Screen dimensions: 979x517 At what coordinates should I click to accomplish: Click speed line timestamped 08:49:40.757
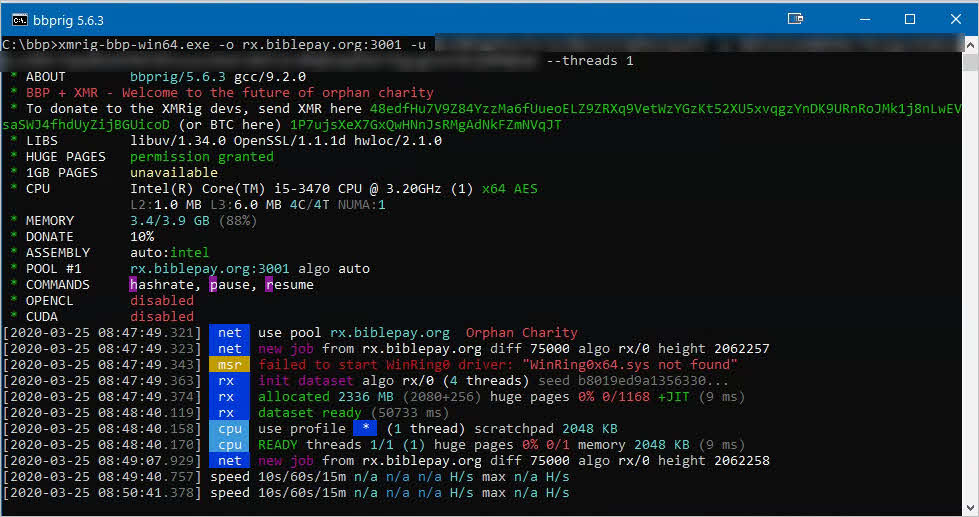tap(286, 477)
